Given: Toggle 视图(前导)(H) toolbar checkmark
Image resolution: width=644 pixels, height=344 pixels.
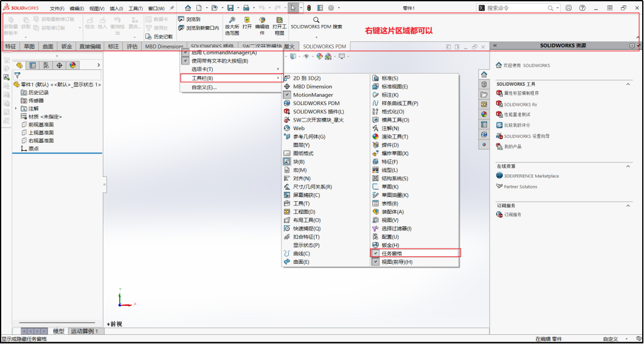Looking at the screenshot, I should tap(375, 262).
